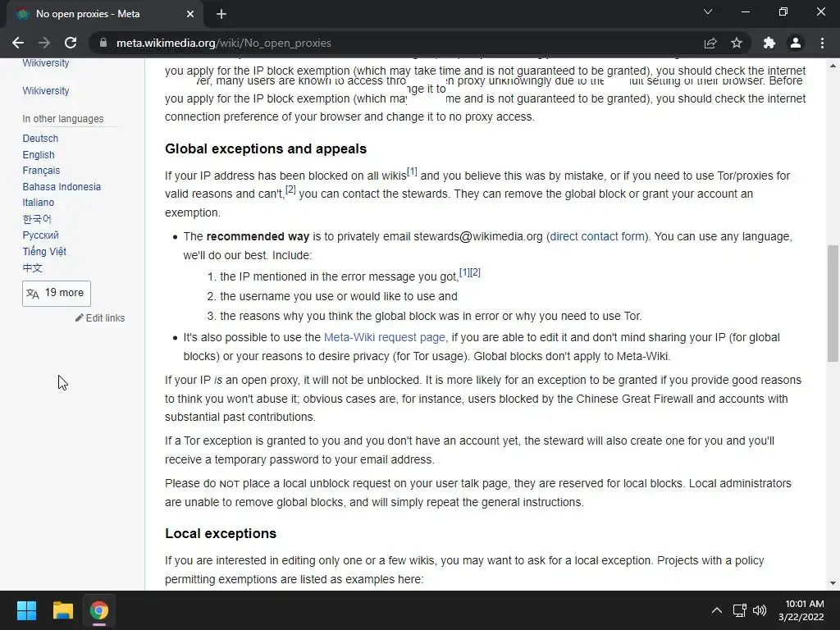840x630 pixels.
Task: Switch language to Bahasa Indonesia
Action: coord(62,186)
